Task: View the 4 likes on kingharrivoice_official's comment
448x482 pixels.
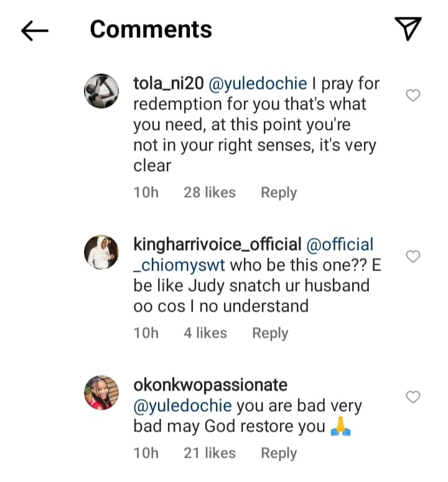Action: [205, 333]
